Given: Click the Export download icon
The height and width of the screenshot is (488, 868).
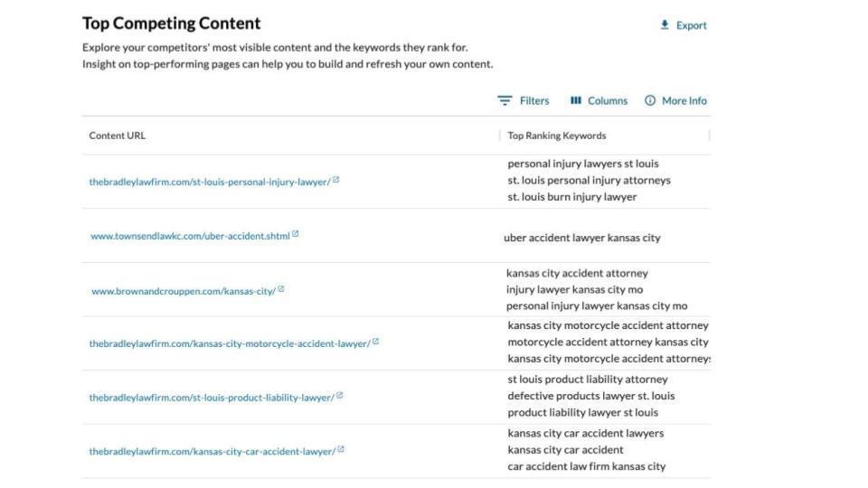Looking at the screenshot, I should tap(665, 25).
